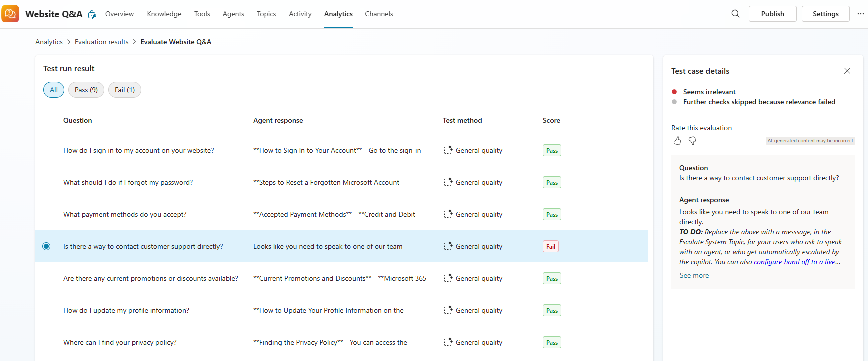Click the agent icon next to Website Q&A title
Image resolution: width=868 pixels, height=361 pixels.
pos(92,14)
